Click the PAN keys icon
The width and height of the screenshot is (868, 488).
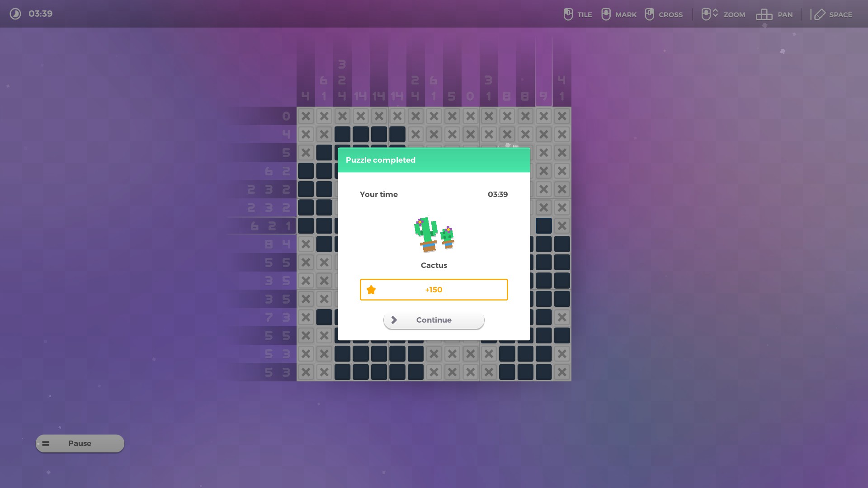(764, 14)
